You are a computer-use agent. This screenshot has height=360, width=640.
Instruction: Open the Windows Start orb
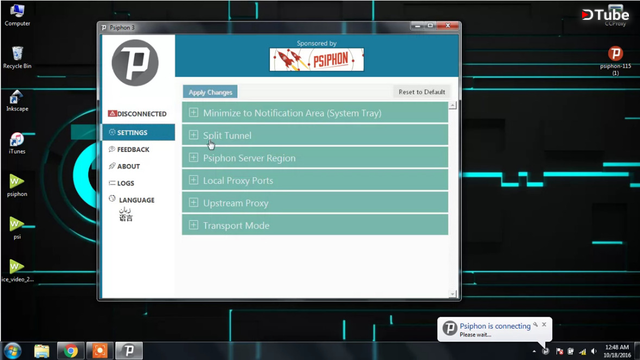(x=13, y=351)
